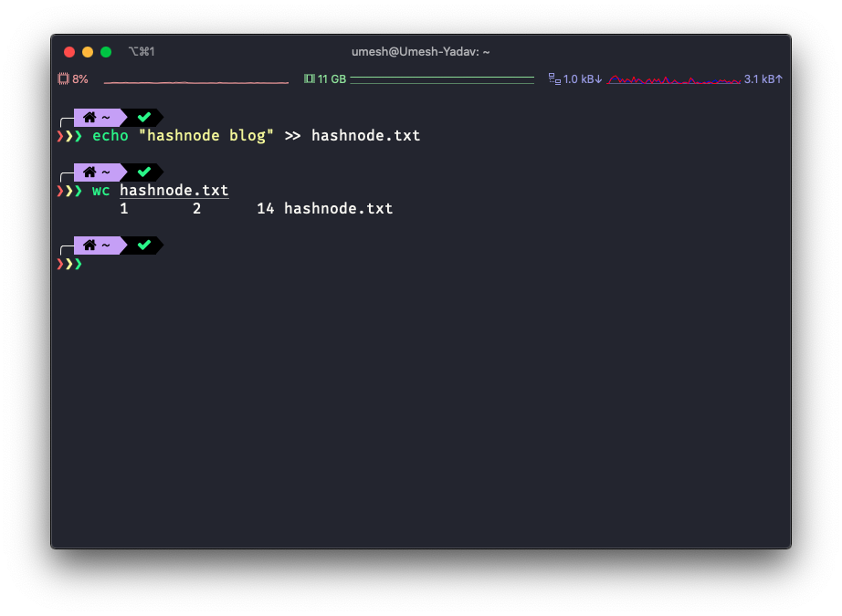Click the CPU usage graph line
The width and height of the screenshot is (842, 616).
pos(195,82)
